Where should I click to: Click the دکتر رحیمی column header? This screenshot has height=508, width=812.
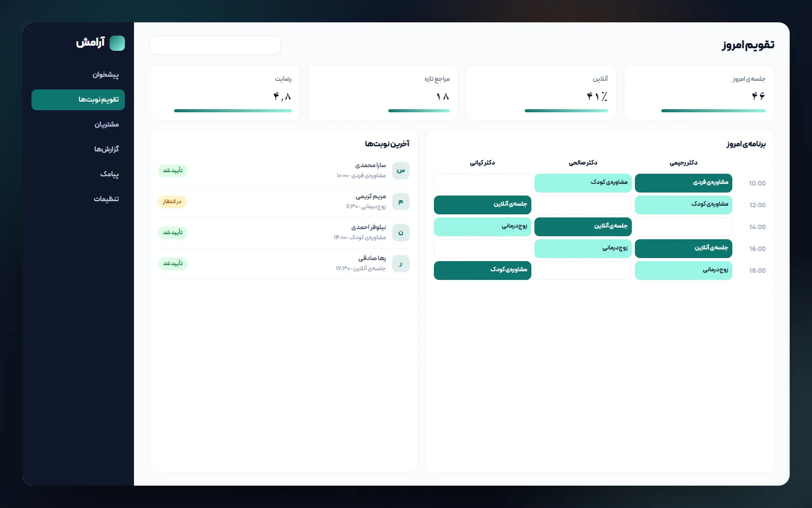684,163
